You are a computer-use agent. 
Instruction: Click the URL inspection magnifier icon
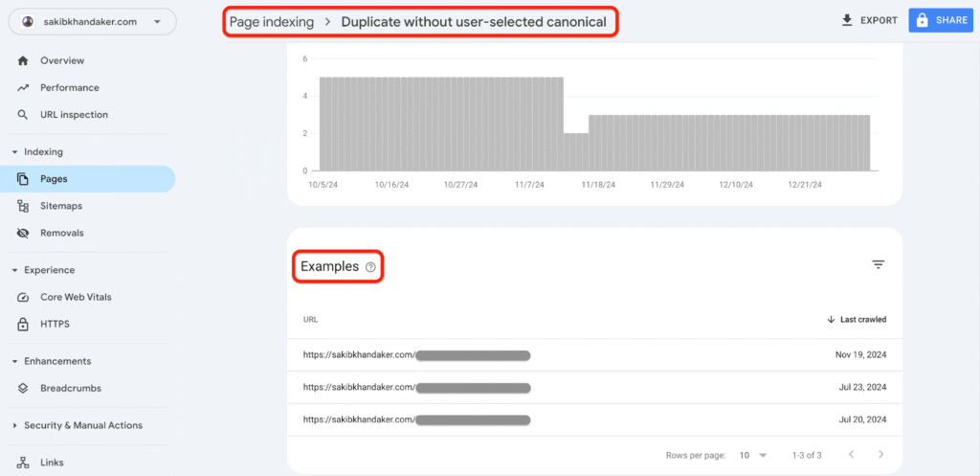pyautogui.click(x=23, y=115)
